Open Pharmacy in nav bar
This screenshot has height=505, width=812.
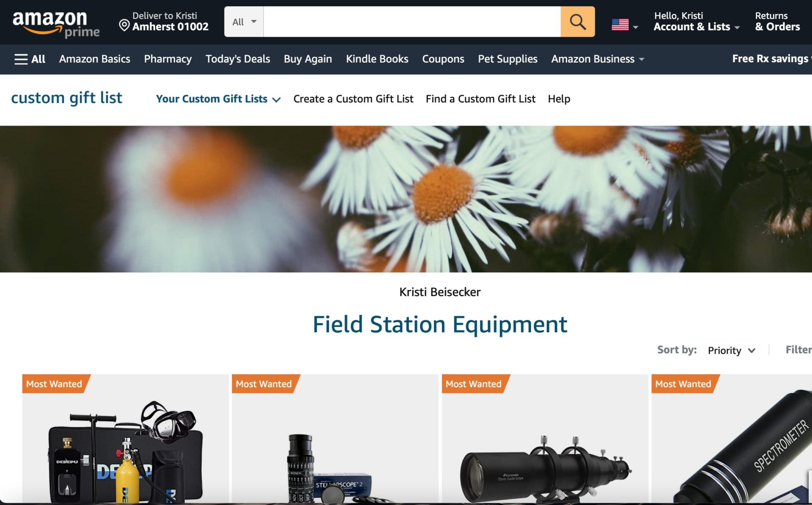pyautogui.click(x=167, y=59)
